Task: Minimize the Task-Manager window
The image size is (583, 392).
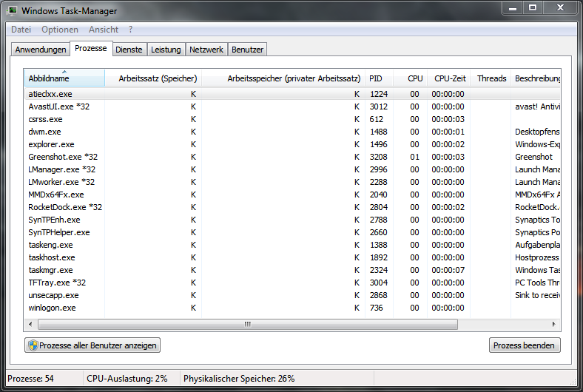Action: click(x=513, y=7)
